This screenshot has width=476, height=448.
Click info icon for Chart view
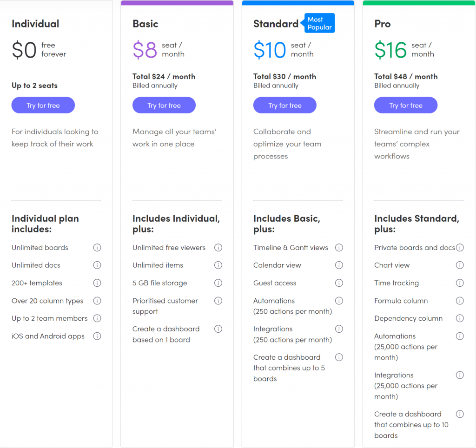(460, 265)
